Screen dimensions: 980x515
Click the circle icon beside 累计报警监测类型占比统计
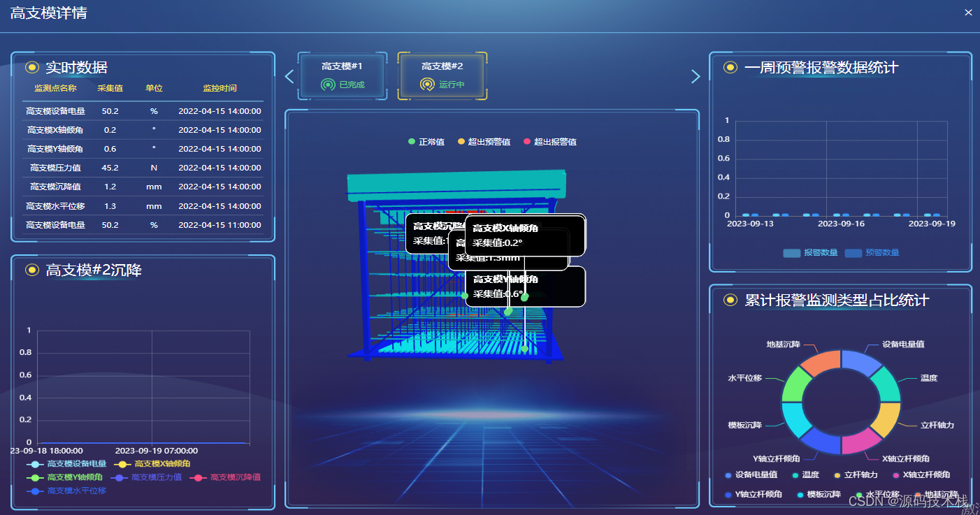[x=730, y=300]
